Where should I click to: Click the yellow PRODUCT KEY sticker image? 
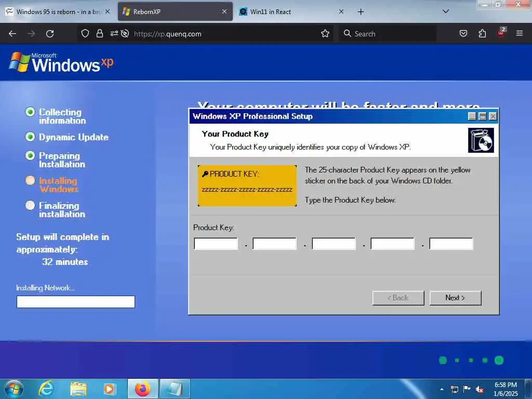click(247, 185)
